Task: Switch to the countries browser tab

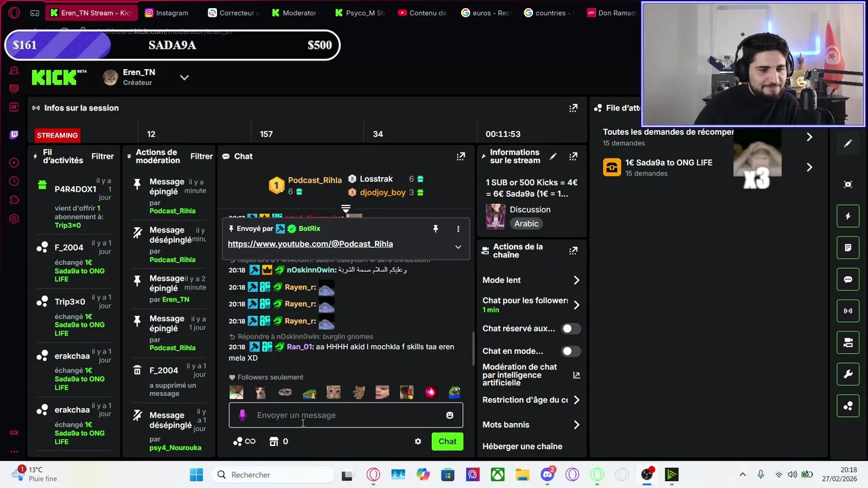Action: (x=549, y=13)
